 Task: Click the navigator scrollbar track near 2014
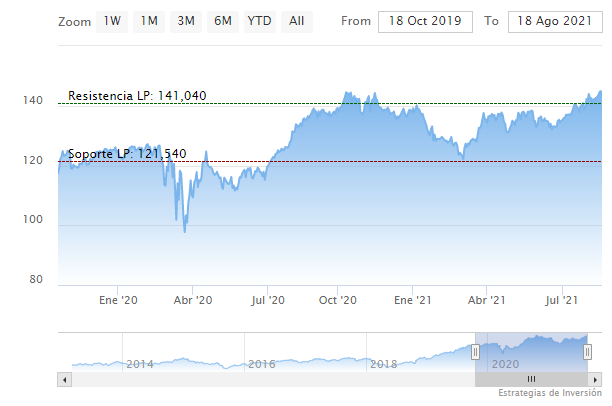point(140,379)
